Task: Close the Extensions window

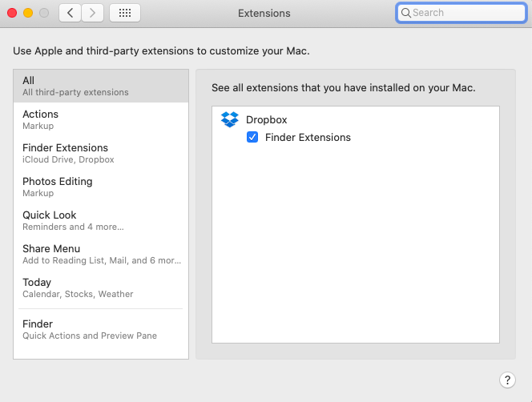Action: tap(12, 13)
